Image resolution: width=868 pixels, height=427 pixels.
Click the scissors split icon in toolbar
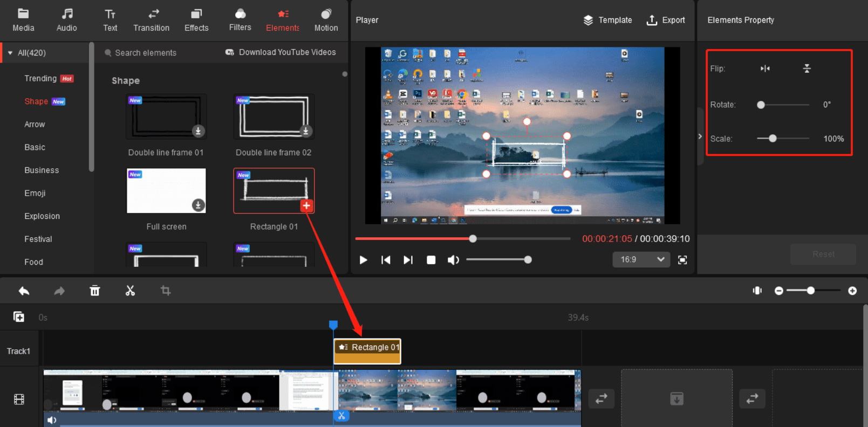point(130,291)
